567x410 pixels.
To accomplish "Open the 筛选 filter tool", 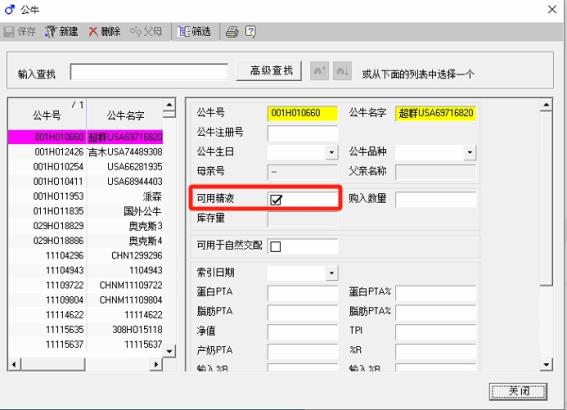I will pyautogui.click(x=194, y=32).
